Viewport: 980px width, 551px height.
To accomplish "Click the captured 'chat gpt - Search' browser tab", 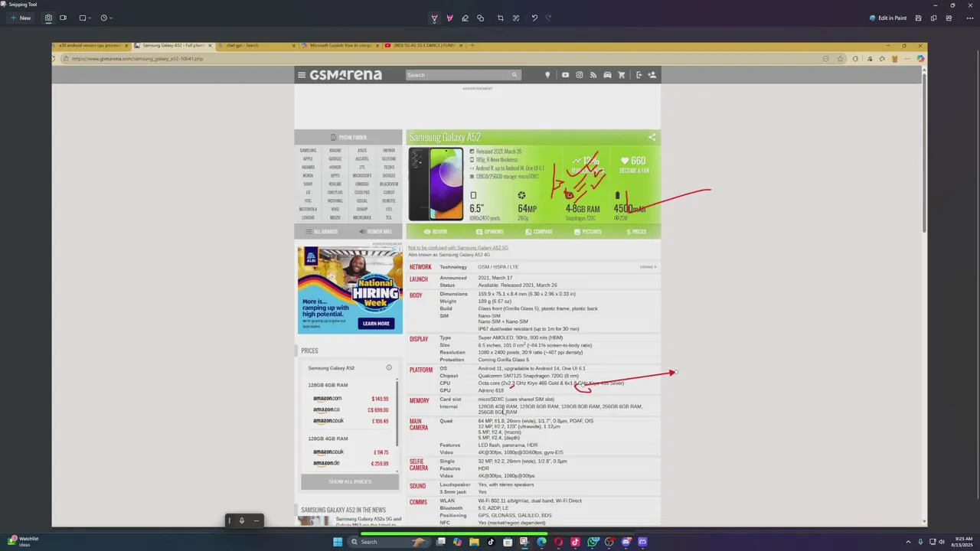I will 256,45.
